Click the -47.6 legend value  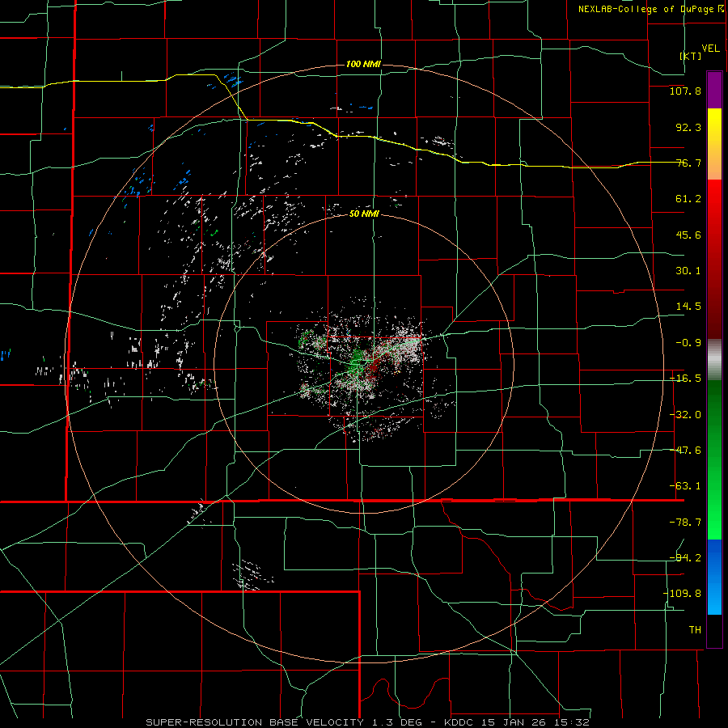point(685,451)
